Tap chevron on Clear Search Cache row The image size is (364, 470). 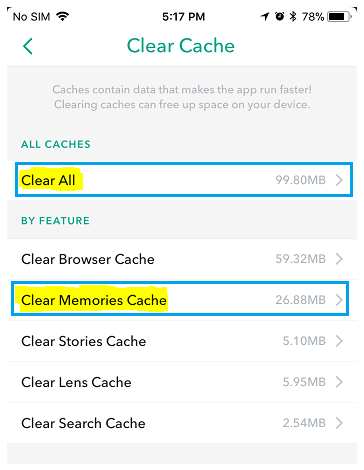pyautogui.click(x=339, y=423)
